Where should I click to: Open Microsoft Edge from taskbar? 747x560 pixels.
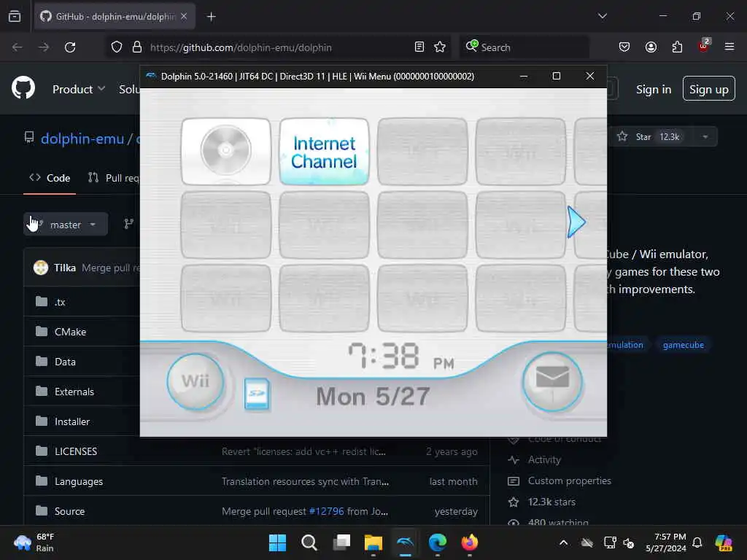tap(438, 542)
